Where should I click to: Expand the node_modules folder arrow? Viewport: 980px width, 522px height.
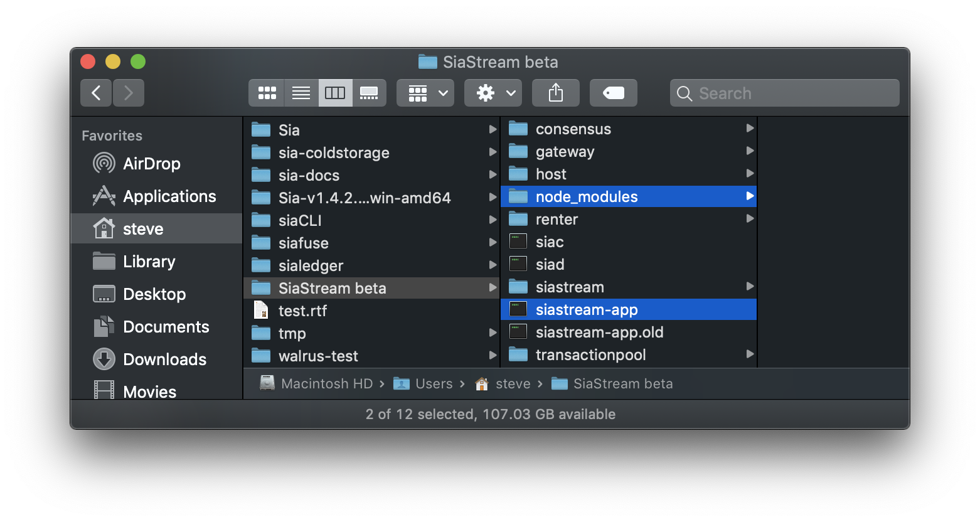[x=750, y=196]
